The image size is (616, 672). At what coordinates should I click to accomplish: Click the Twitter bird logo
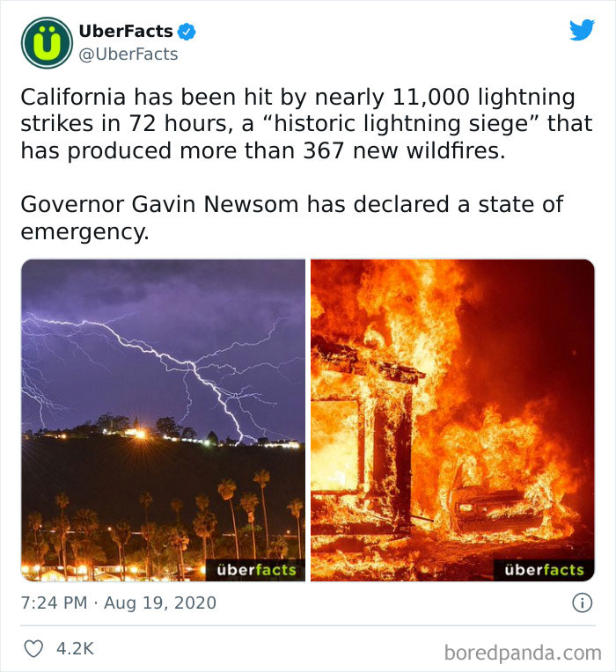(582, 30)
